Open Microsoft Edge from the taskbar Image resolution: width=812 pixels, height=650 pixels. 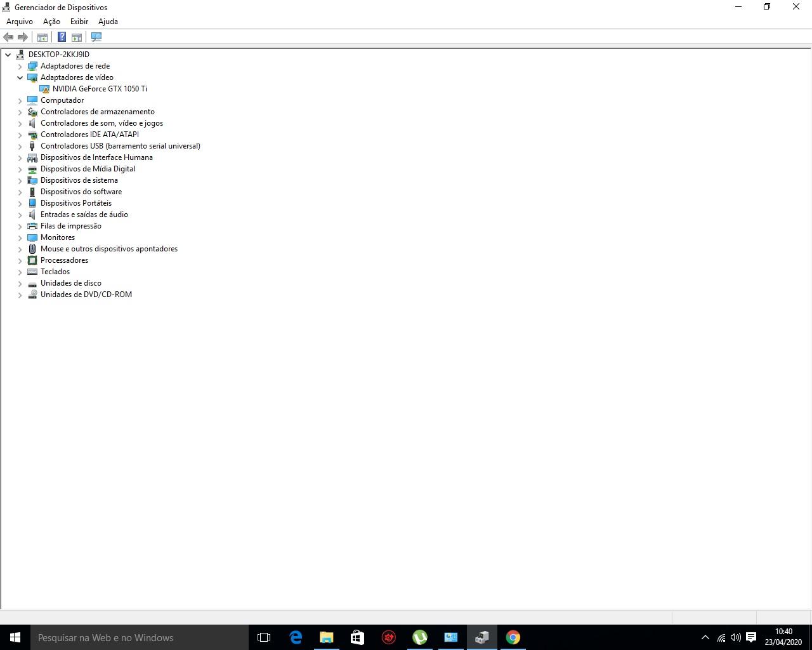tap(296, 637)
